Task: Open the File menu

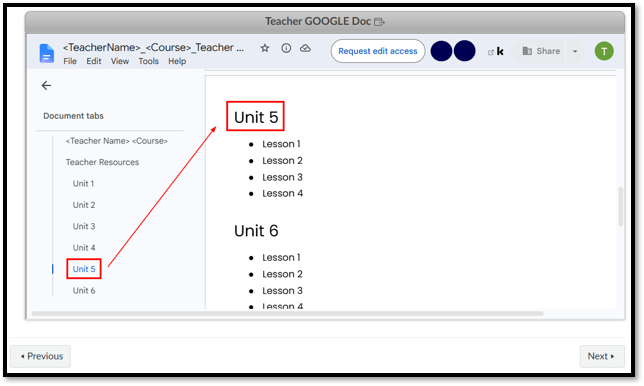Action: [x=70, y=61]
